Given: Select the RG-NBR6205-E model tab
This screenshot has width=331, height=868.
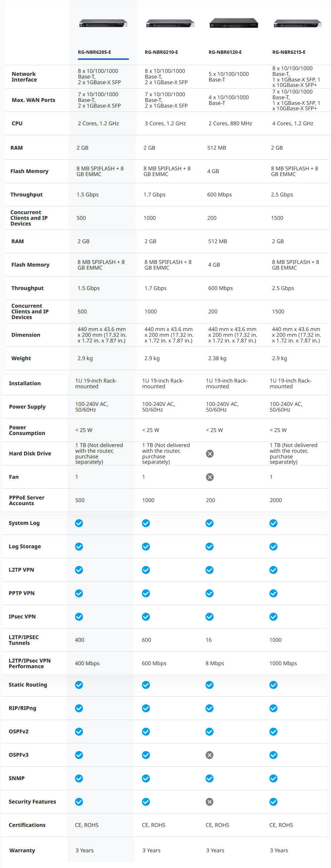Looking at the screenshot, I should coord(94,52).
